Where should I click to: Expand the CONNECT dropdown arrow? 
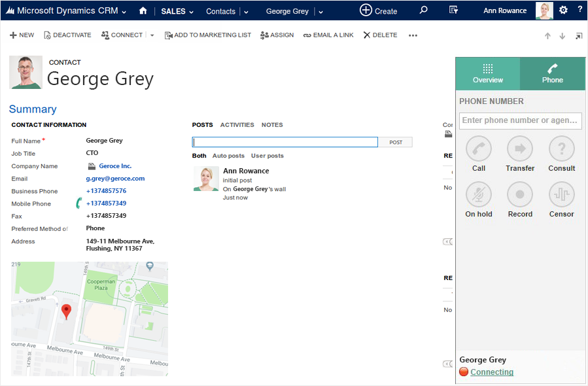coord(152,35)
